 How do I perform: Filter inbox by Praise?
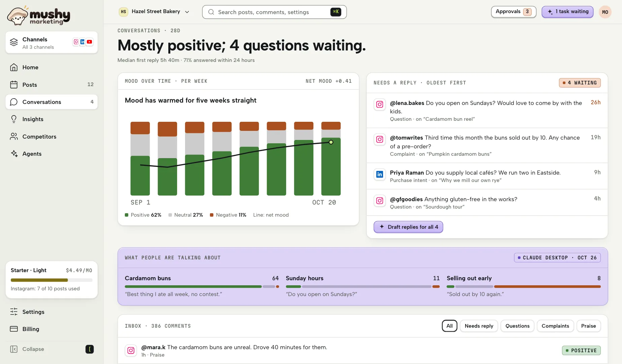588,326
